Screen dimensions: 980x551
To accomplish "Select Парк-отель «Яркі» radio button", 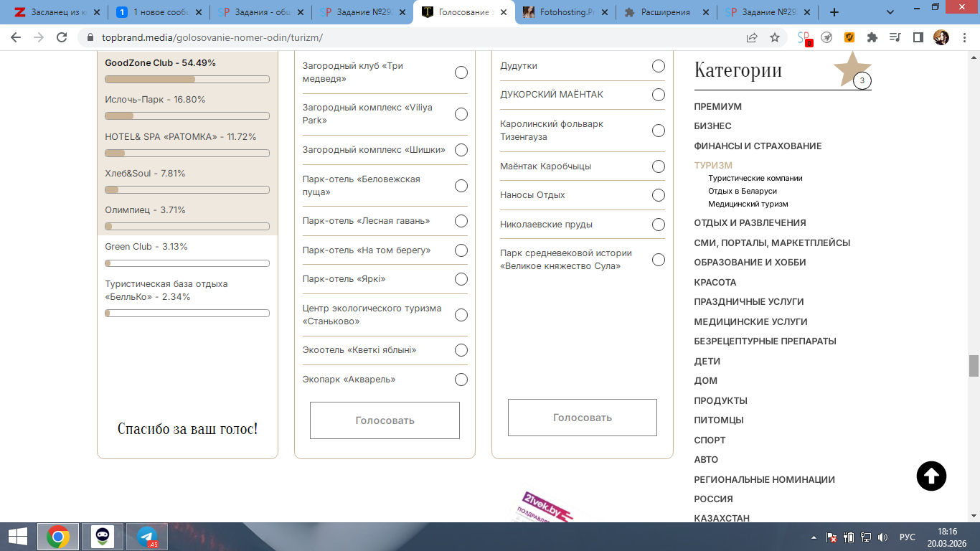I will 461,279.
